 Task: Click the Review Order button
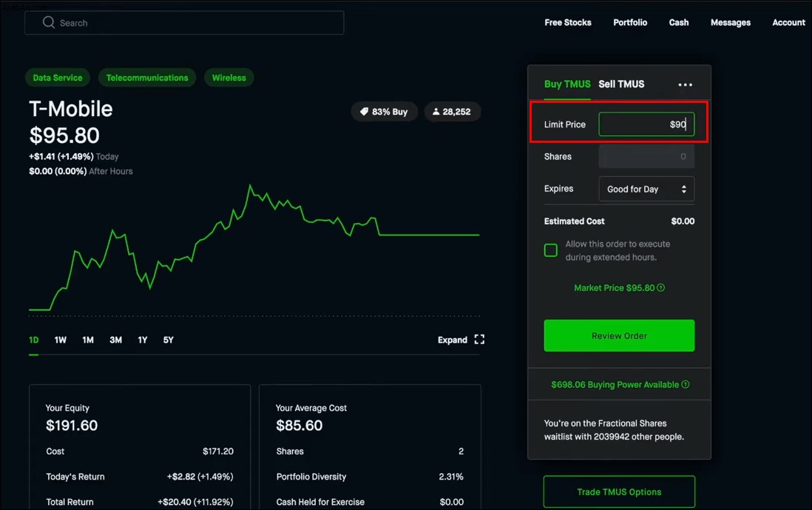620,335
